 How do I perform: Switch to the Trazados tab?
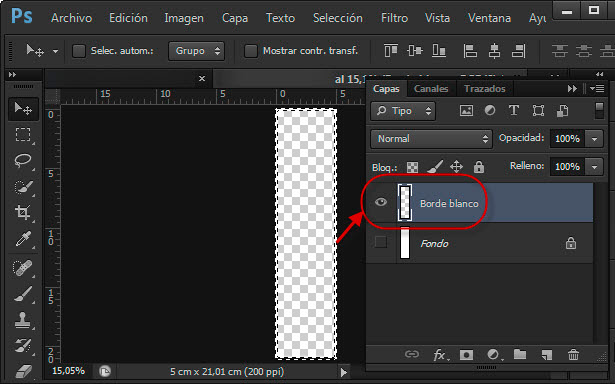485,89
